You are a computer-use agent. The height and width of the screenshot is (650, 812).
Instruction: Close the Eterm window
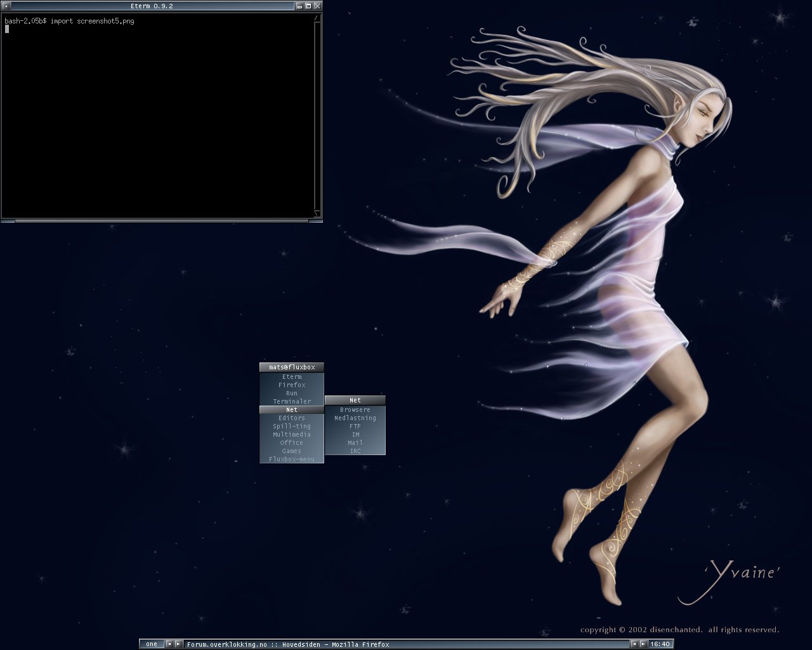pyautogui.click(x=317, y=6)
